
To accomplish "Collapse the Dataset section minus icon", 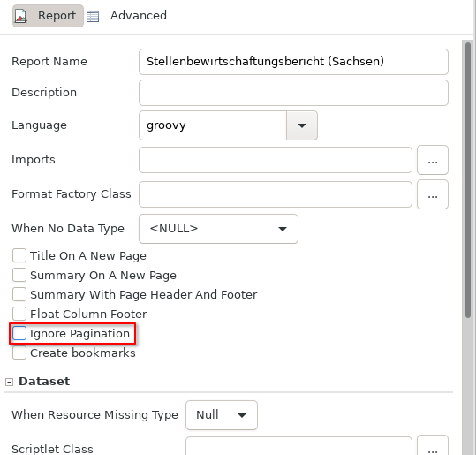I will (x=10, y=382).
